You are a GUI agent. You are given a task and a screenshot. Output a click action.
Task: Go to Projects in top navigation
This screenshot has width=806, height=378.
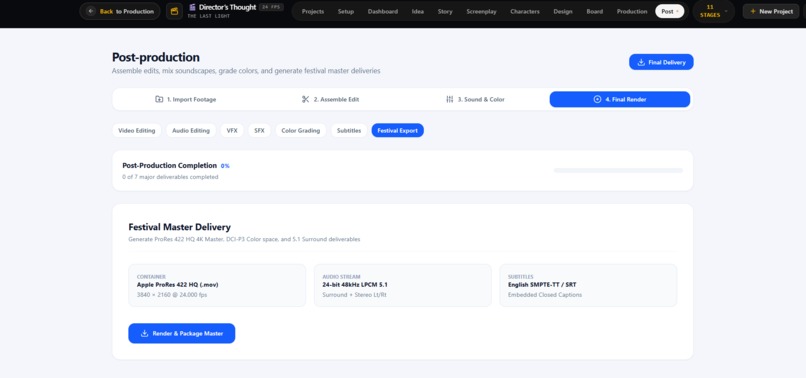(x=313, y=11)
